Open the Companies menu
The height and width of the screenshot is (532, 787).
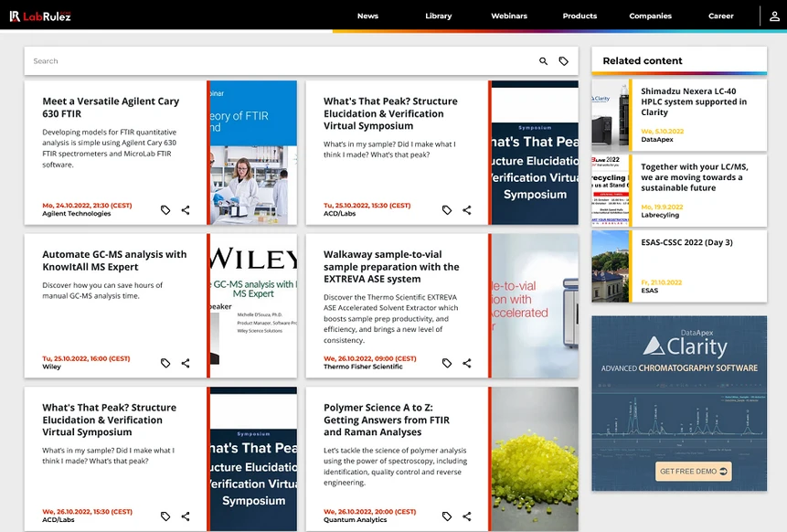click(x=651, y=16)
